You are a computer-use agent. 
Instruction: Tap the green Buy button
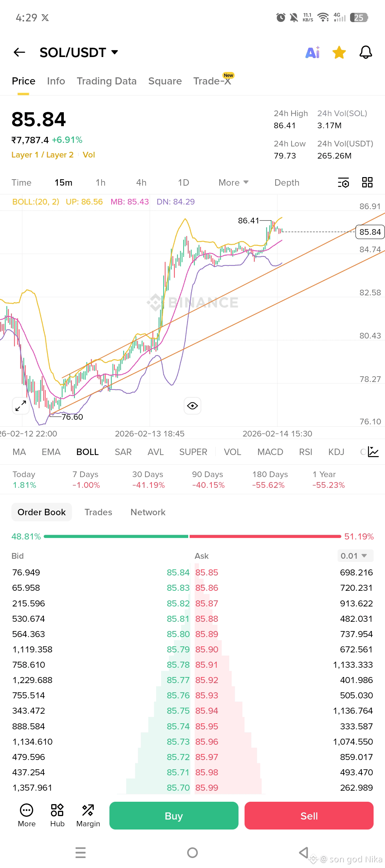[174, 816]
